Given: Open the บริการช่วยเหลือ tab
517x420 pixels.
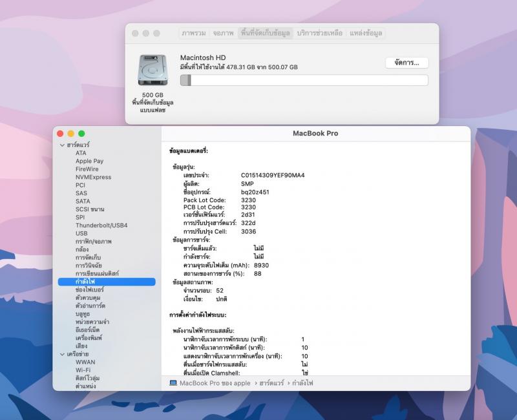Looking at the screenshot, I should pyautogui.click(x=319, y=33).
